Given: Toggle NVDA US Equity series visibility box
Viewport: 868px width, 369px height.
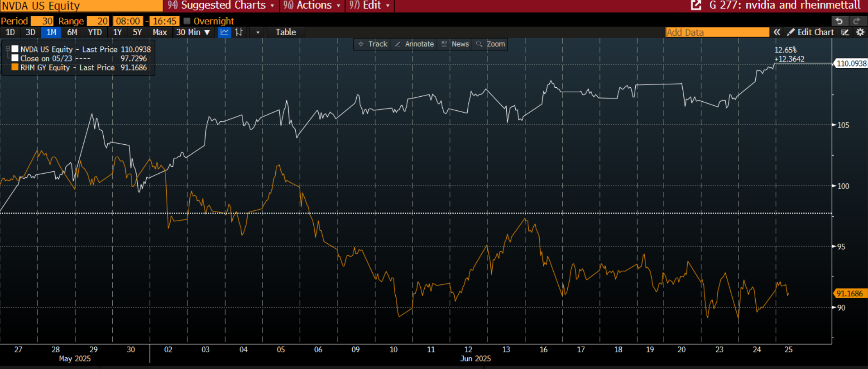Looking at the screenshot, I should pyautogui.click(x=15, y=49).
